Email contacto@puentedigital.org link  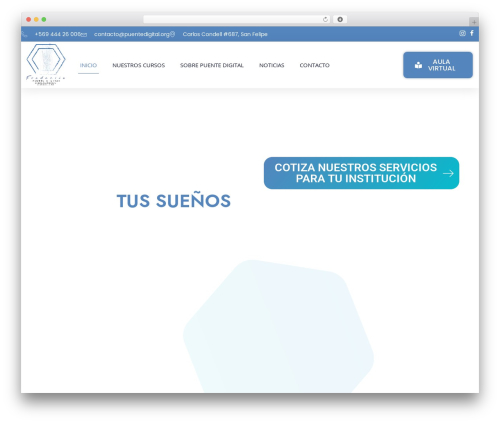tap(132, 34)
